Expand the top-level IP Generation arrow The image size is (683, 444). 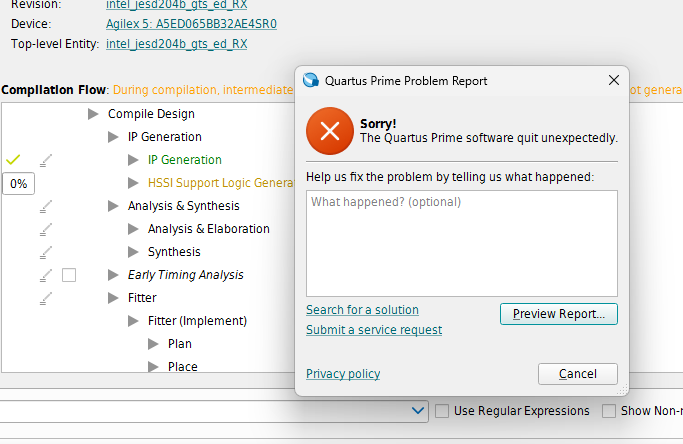click(x=113, y=137)
